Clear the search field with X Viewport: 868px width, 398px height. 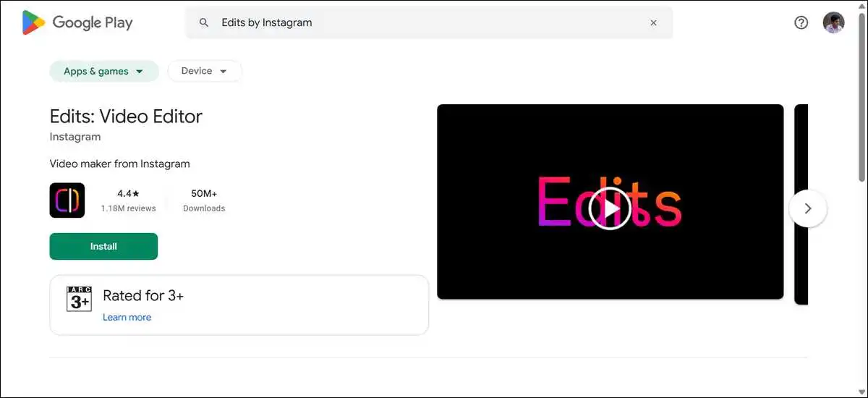pos(653,22)
